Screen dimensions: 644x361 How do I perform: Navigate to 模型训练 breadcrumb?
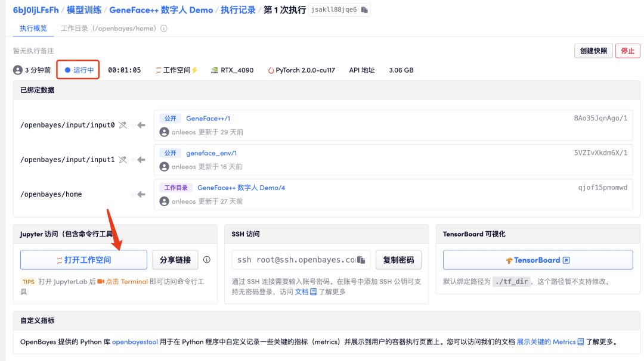point(84,10)
